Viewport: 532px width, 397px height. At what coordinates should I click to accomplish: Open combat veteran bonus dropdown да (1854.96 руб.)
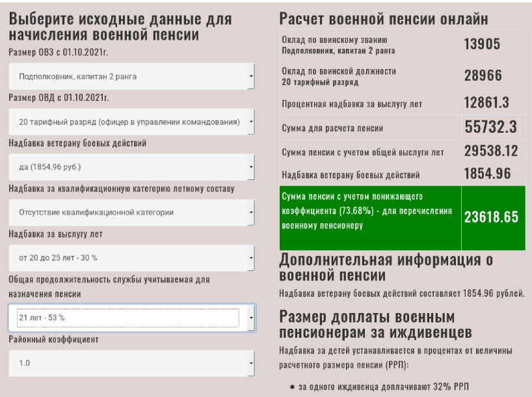131,167
